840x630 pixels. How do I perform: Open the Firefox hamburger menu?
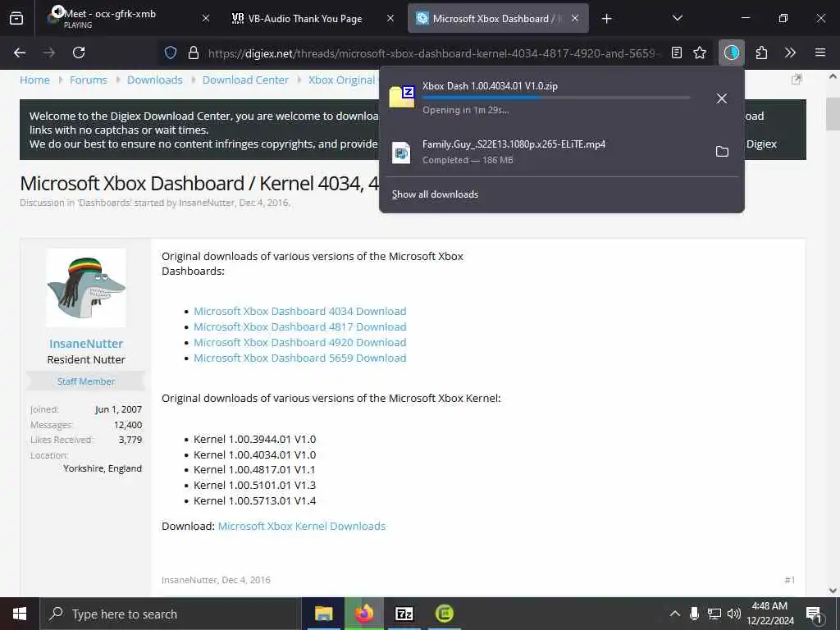[820, 52]
